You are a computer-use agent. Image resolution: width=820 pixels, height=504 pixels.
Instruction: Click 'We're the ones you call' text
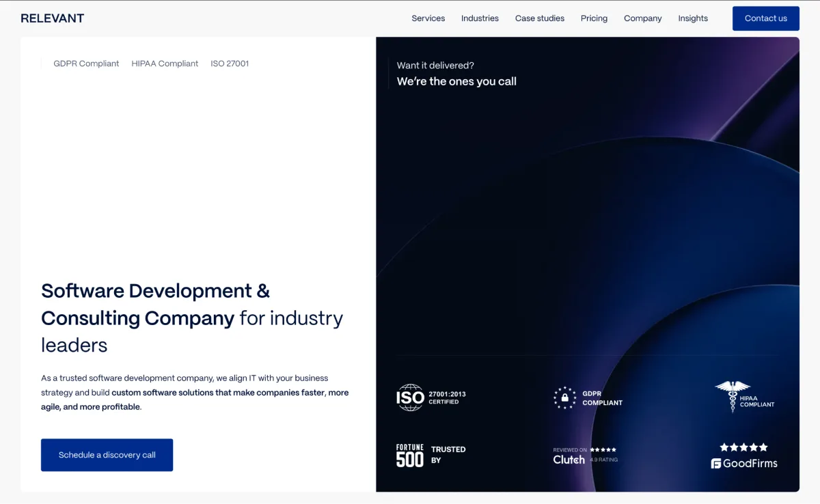coord(456,81)
